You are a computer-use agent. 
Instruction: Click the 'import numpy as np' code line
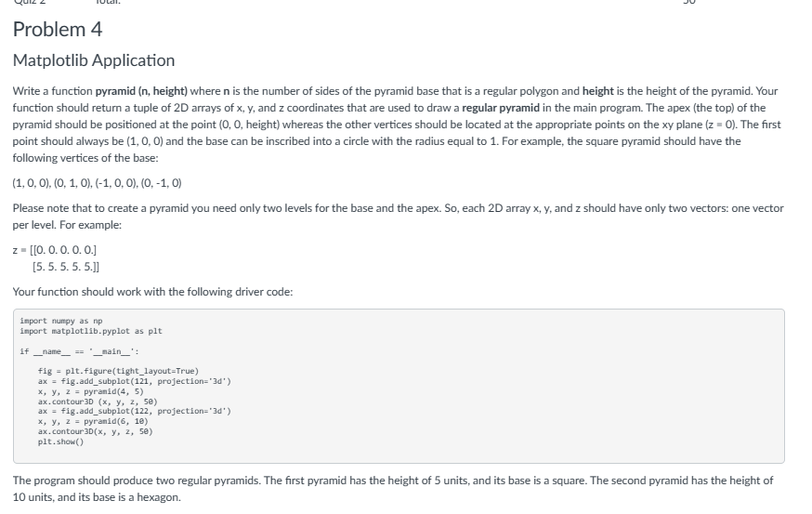tap(61, 321)
